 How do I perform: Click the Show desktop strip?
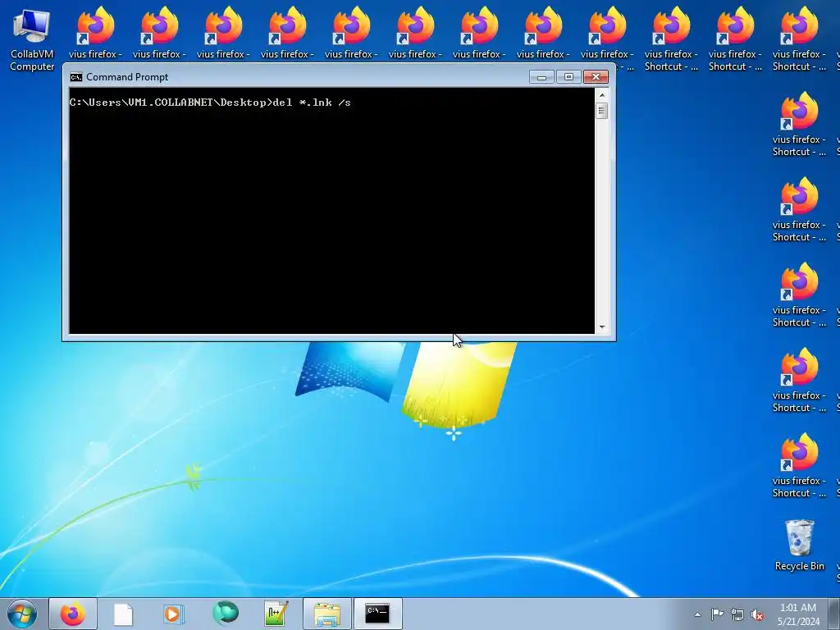[x=834, y=614]
